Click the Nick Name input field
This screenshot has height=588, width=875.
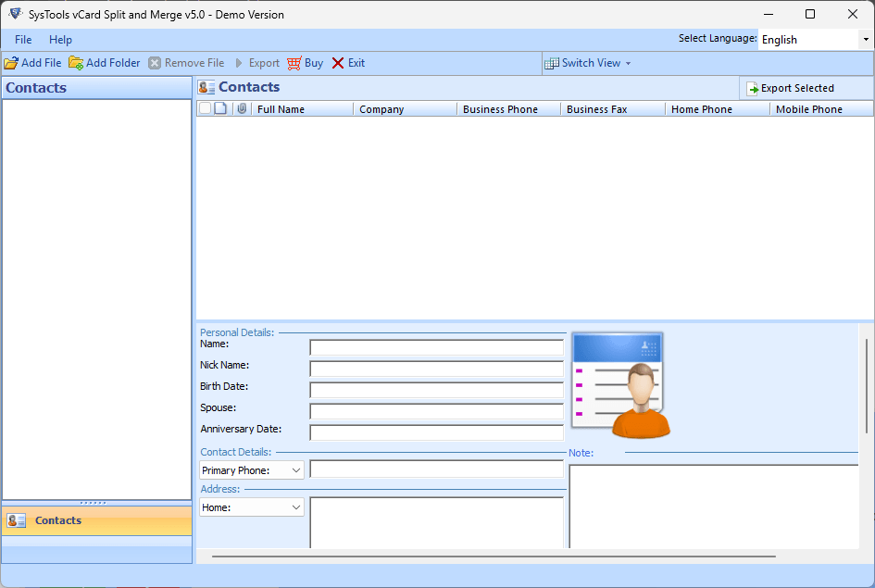(436, 369)
